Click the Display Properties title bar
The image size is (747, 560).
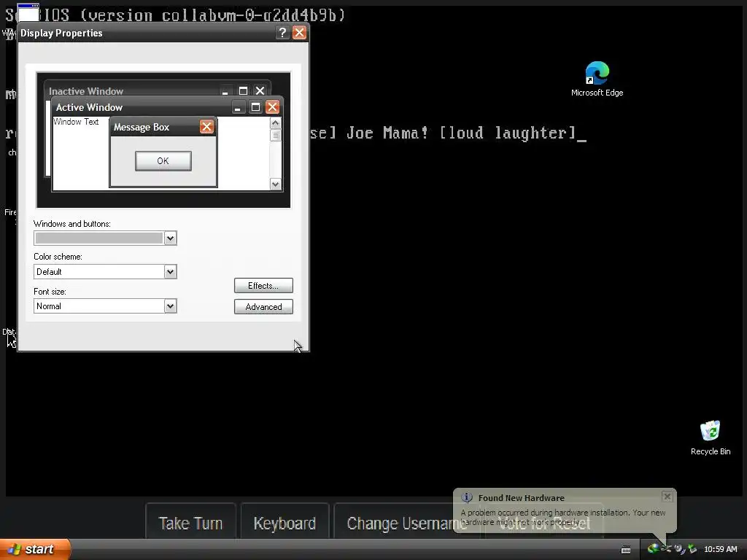[163, 33]
